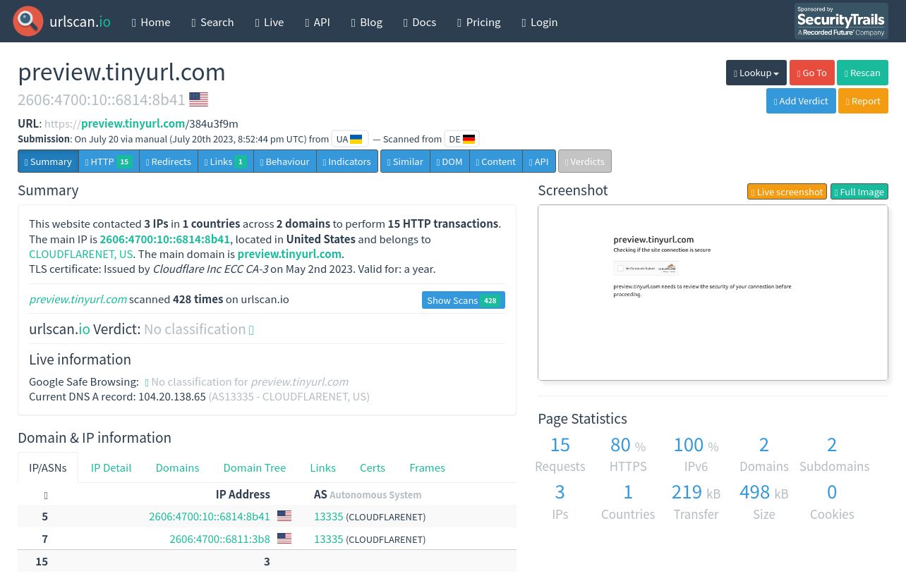Click italic preview.tinyurl.com scanned link
The width and height of the screenshot is (906, 588).
pyautogui.click(x=78, y=299)
